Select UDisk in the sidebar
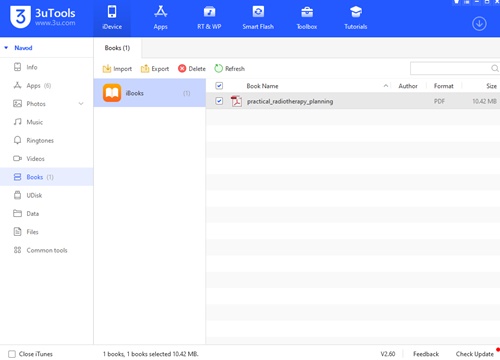 pyautogui.click(x=47, y=195)
